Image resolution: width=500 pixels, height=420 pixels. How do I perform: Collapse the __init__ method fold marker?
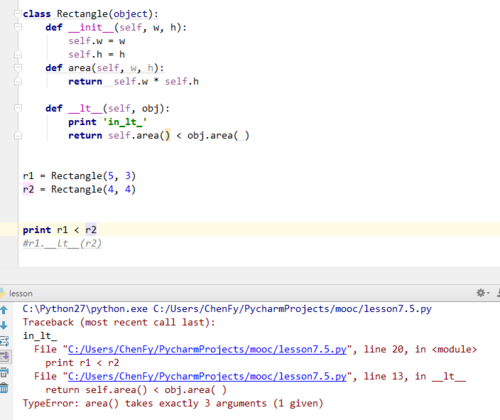pos(18,27)
